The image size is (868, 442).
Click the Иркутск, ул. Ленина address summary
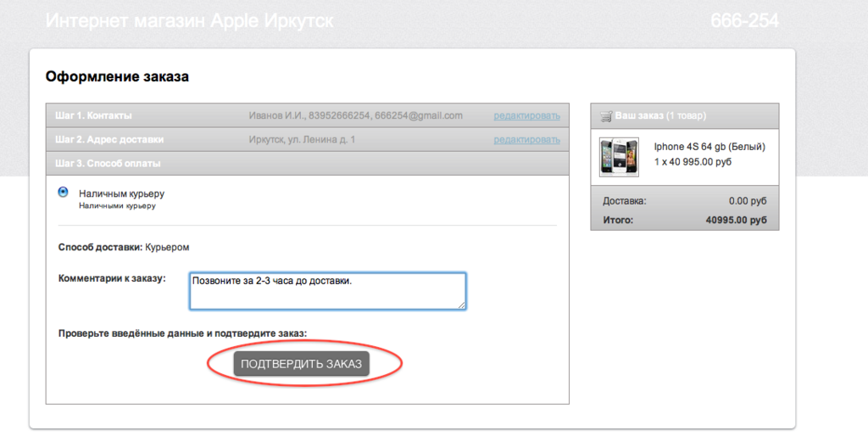click(x=302, y=140)
